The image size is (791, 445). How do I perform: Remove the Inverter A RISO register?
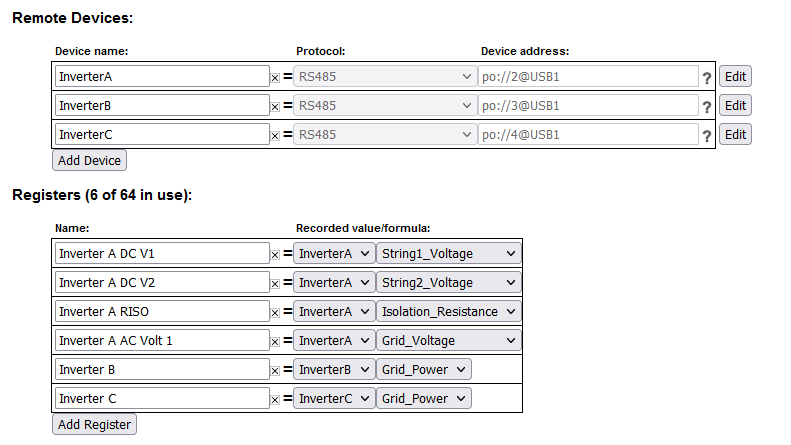pos(275,313)
